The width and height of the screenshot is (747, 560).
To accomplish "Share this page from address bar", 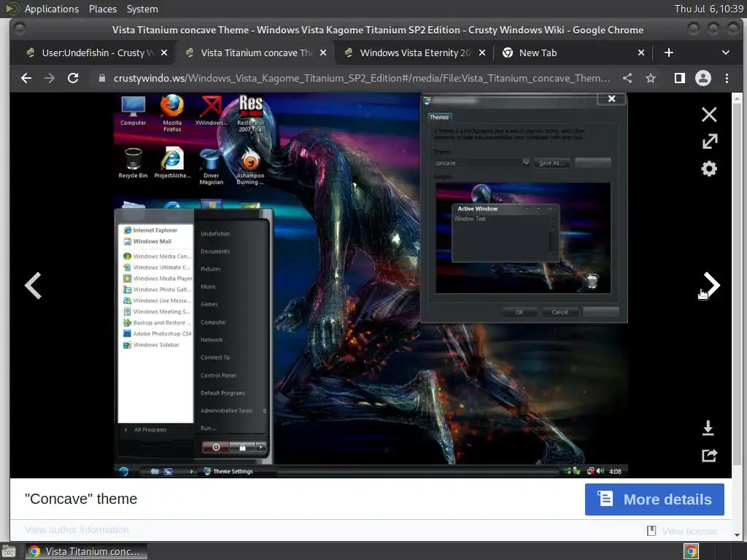I will (627, 78).
